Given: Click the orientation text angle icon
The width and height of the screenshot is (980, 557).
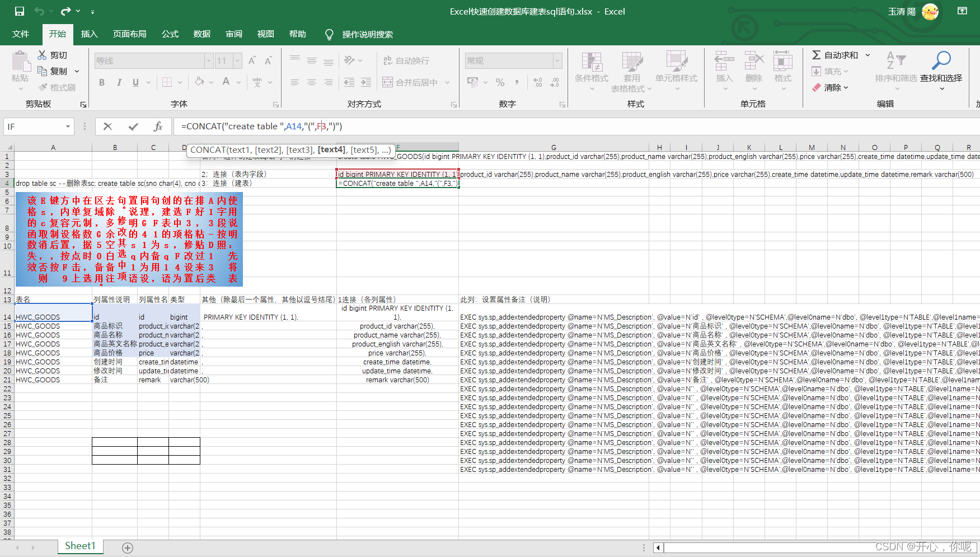Looking at the screenshot, I should pyautogui.click(x=349, y=60).
